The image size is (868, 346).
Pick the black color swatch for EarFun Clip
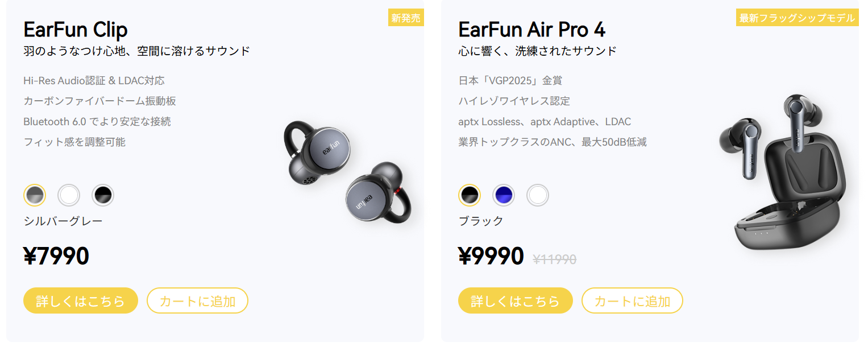103,196
